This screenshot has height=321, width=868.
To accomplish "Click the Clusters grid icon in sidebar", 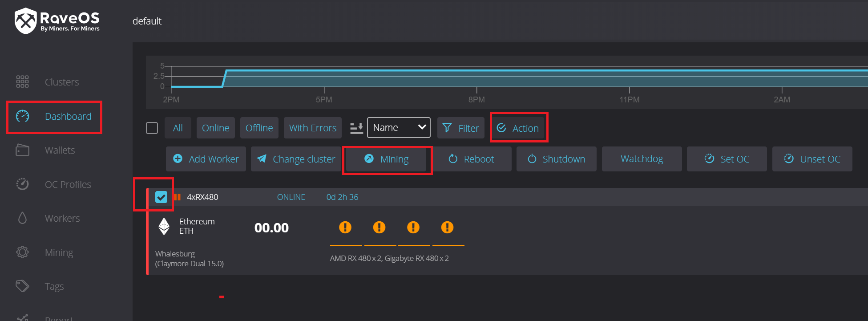I will tap(22, 82).
